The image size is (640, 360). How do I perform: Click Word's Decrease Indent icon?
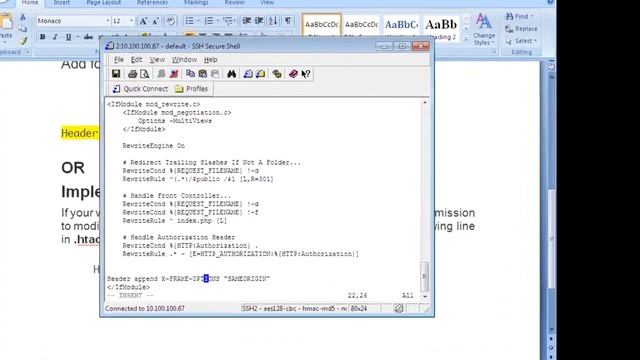[x=246, y=21]
